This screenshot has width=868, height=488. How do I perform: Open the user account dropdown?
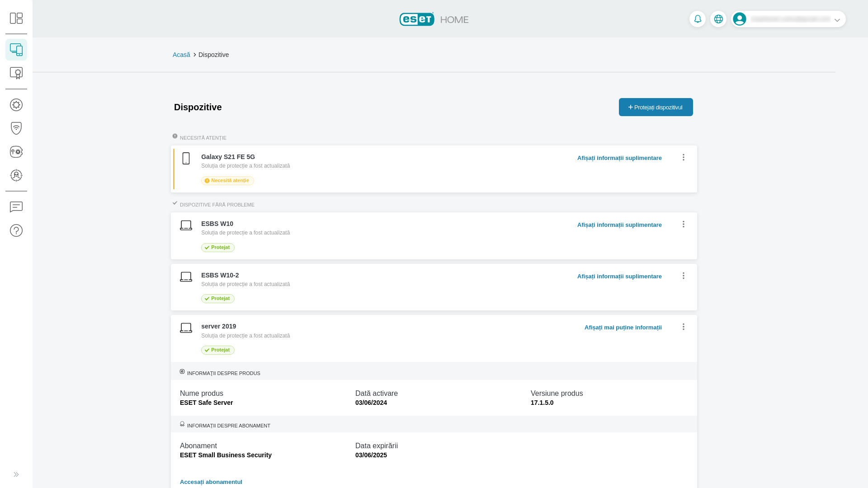[x=788, y=19]
